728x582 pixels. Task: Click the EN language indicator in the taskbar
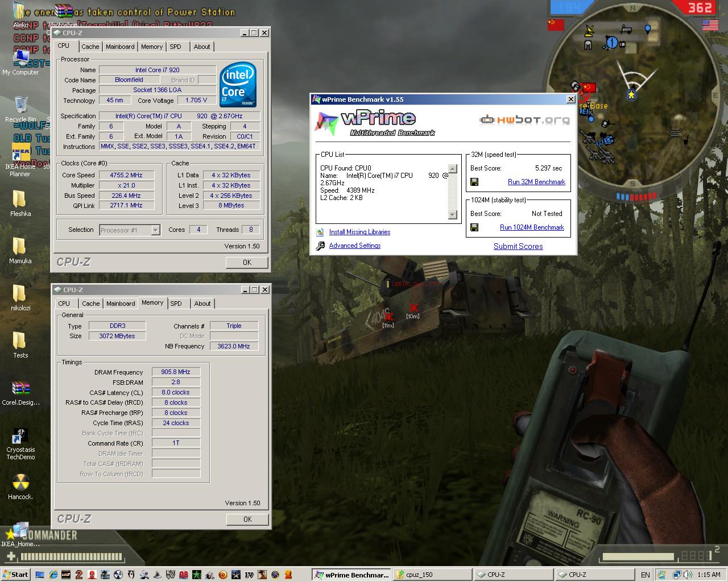(x=646, y=575)
